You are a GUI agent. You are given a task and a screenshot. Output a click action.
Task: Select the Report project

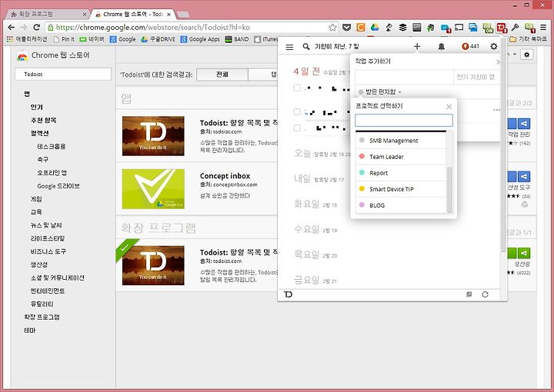pos(401,173)
